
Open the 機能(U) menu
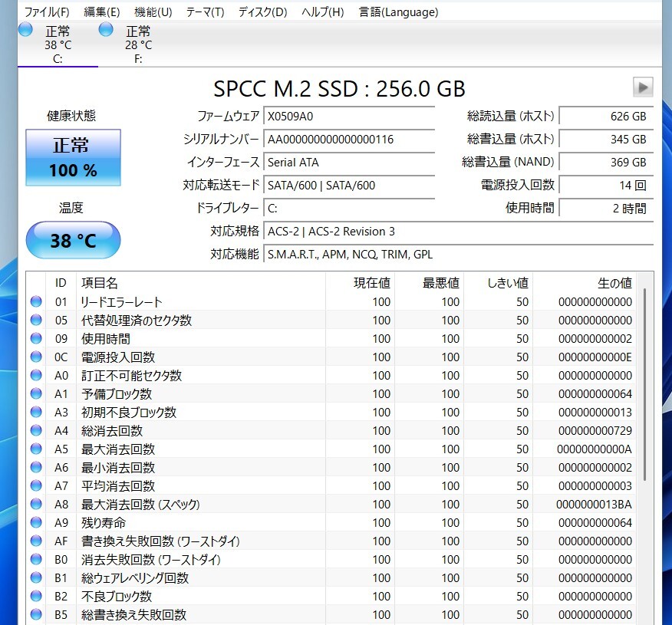pyautogui.click(x=153, y=12)
